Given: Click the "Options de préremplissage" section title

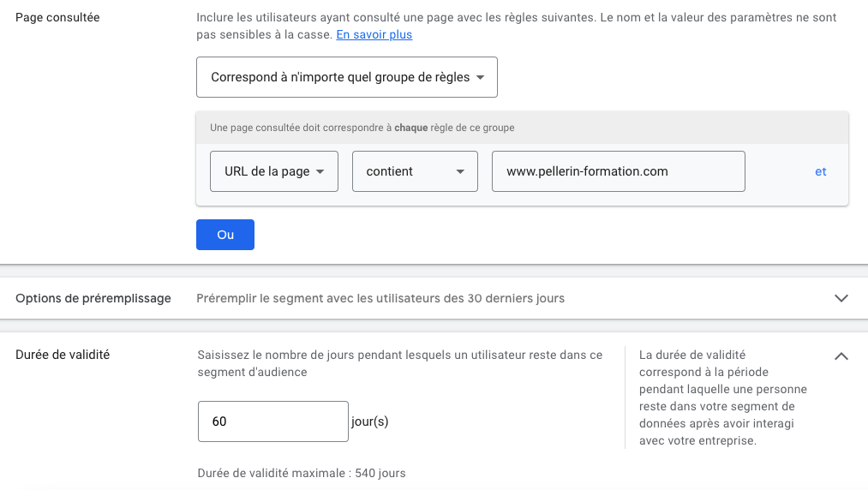Looking at the screenshot, I should point(93,299).
